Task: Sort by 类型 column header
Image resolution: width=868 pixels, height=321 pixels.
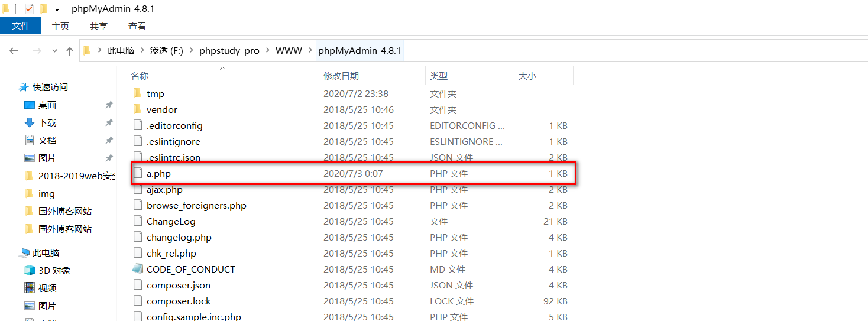Action: [439, 76]
